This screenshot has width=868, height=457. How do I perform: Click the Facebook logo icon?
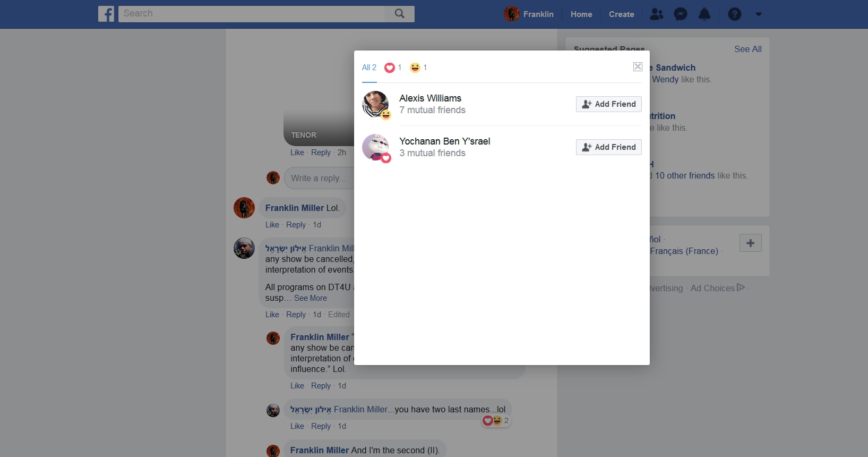(x=106, y=14)
